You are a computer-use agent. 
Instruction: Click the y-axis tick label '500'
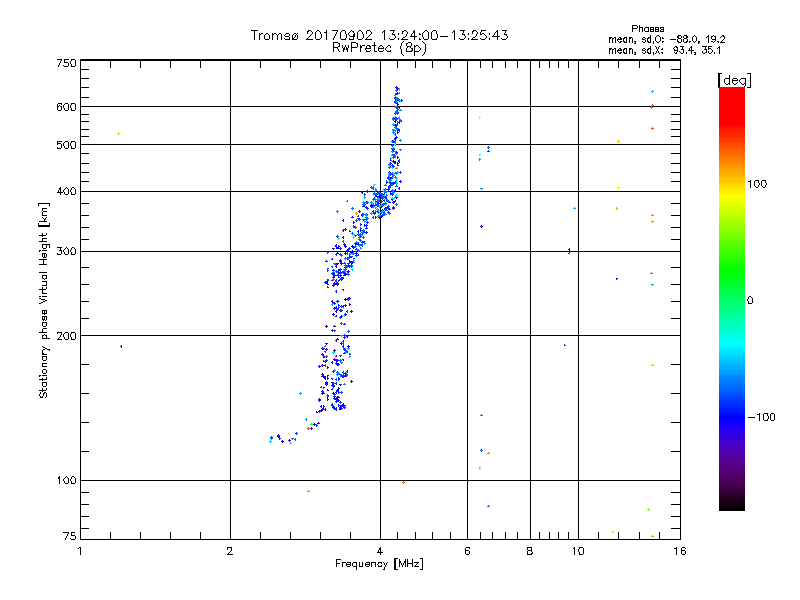[67, 145]
